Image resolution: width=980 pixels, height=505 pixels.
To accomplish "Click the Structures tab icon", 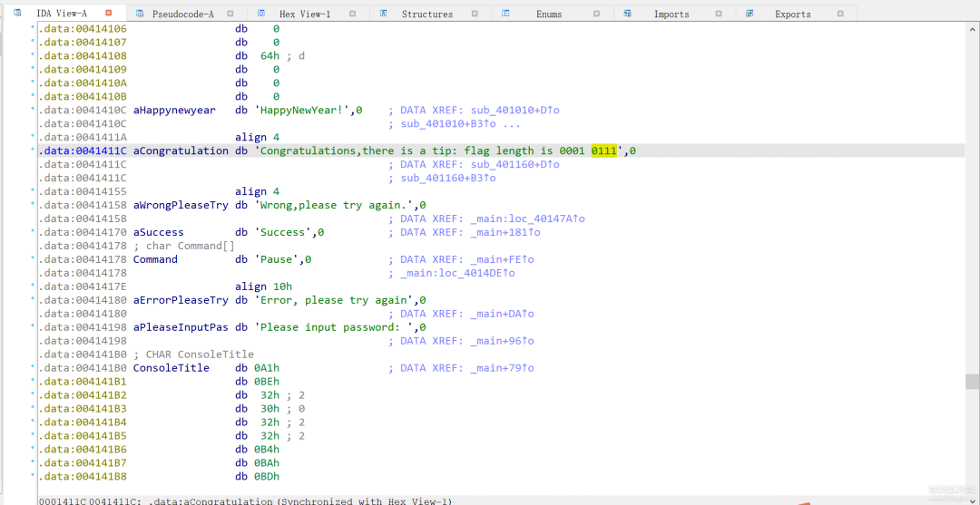I will (x=383, y=13).
